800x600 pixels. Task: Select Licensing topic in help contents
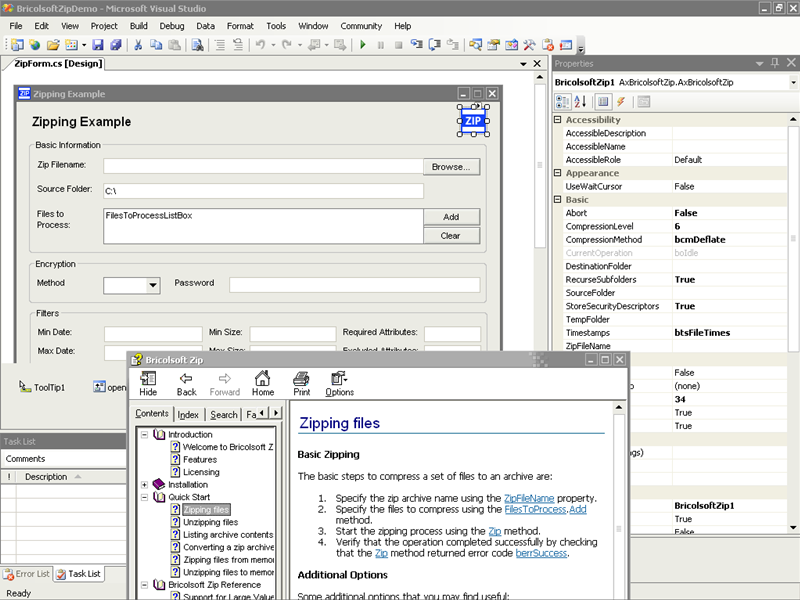point(201,472)
